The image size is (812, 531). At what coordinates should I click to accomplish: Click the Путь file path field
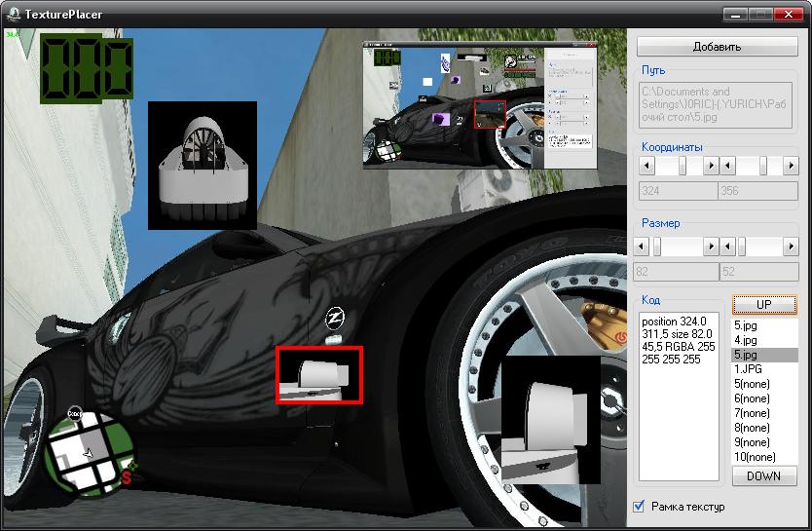pos(716,104)
